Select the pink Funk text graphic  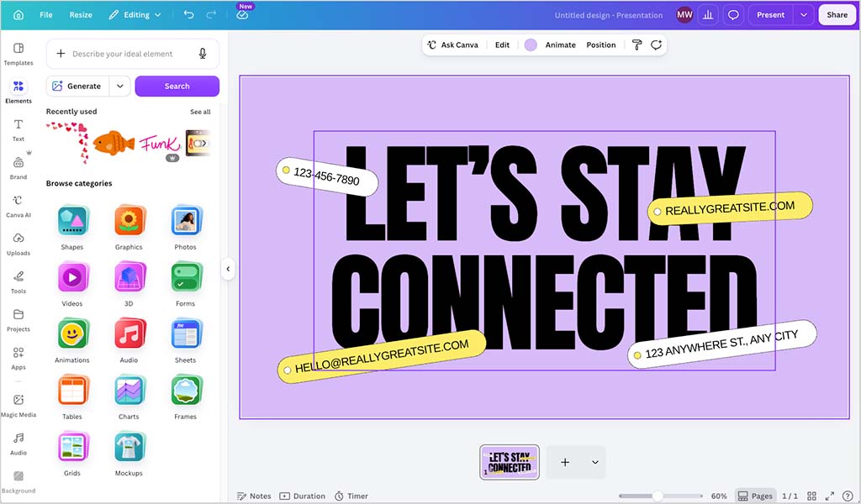click(x=160, y=144)
